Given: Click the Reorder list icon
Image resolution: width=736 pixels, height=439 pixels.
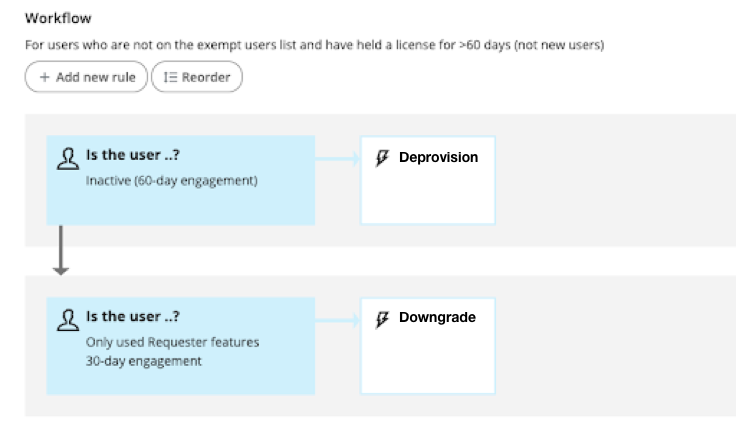Looking at the screenshot, I should click(170, 78).
